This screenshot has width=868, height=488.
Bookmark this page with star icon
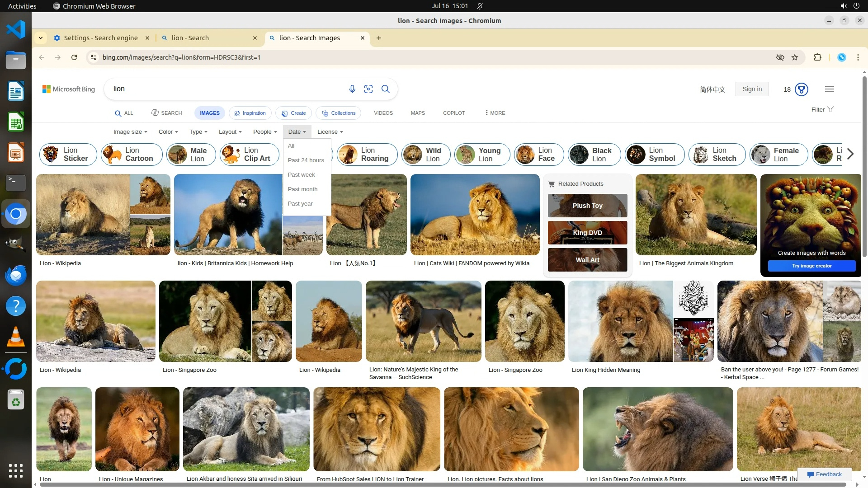coord(795,57)
